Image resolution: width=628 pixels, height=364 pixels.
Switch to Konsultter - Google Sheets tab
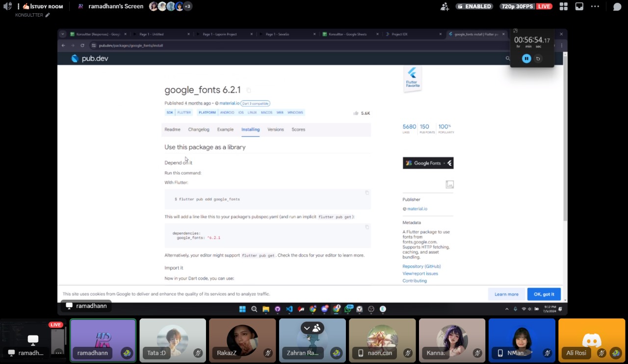pos(350,34)
